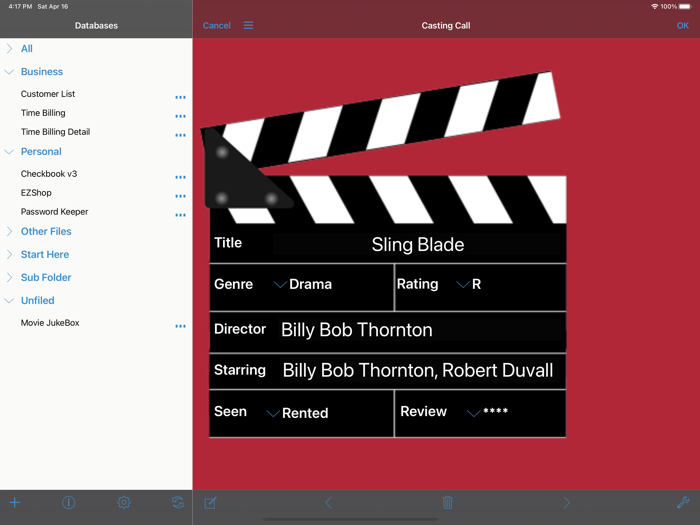Open the hamburger list menu icon
The image size is (700, 525).
coord(248,25)
